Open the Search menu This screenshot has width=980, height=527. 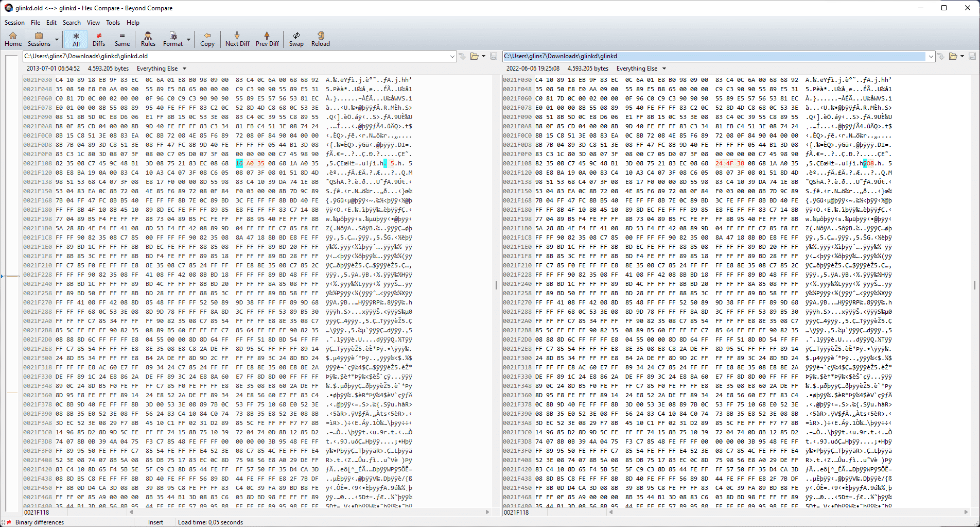click(x=72, y=23)
